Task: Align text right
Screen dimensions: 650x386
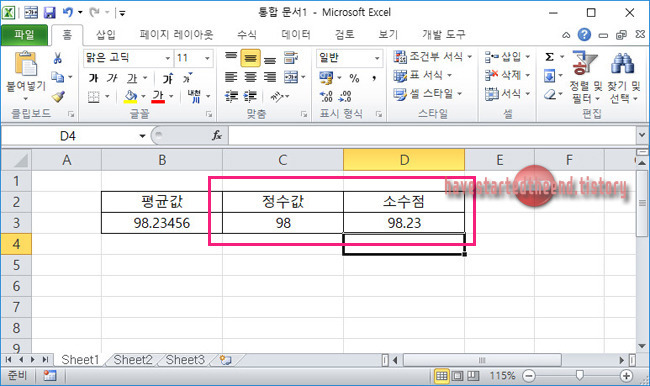Action: pos(270,77)
